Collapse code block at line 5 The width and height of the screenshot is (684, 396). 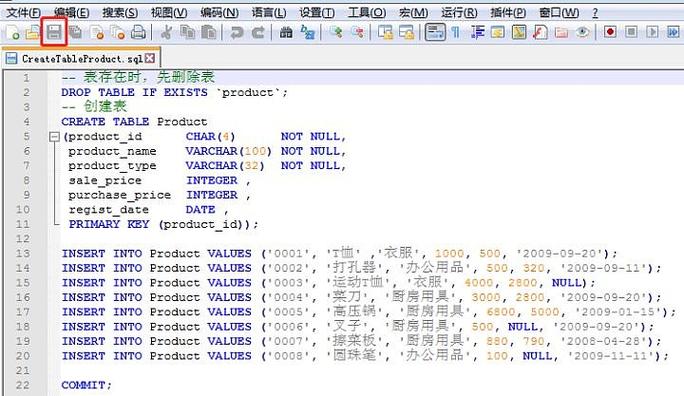[54, 137]
